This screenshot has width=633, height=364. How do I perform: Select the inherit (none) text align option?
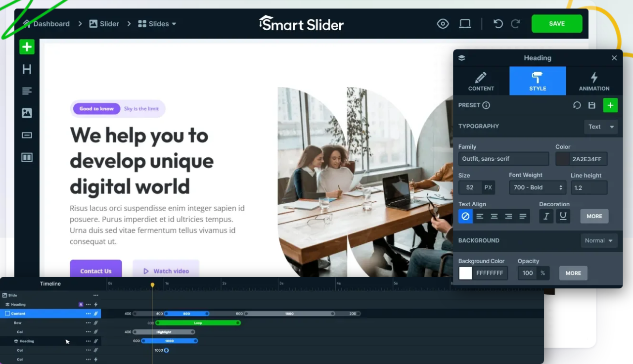pos(465,216)
